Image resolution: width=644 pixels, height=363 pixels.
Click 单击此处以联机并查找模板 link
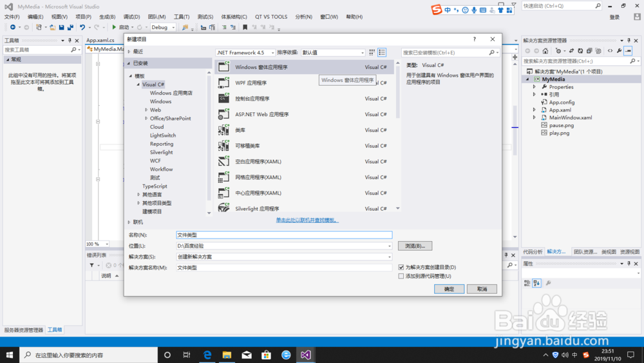[307, 221]
